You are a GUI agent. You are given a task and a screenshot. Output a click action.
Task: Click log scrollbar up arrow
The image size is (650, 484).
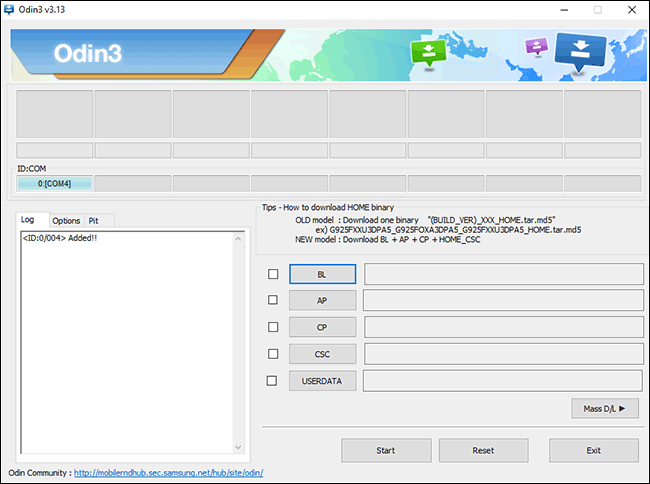(238, 239)
